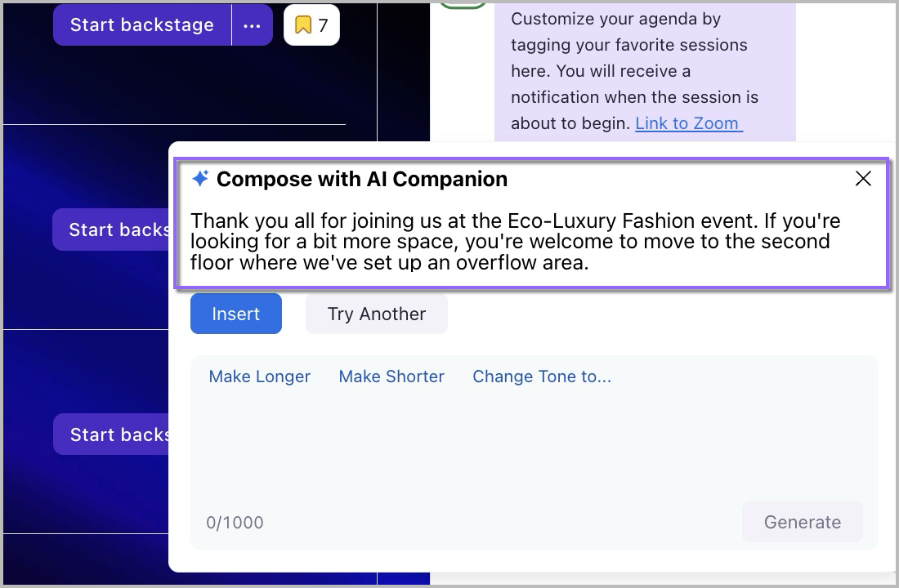Expand the Change Tone to... options
This screenshot has height=588, width=899.
click(542, 376)
